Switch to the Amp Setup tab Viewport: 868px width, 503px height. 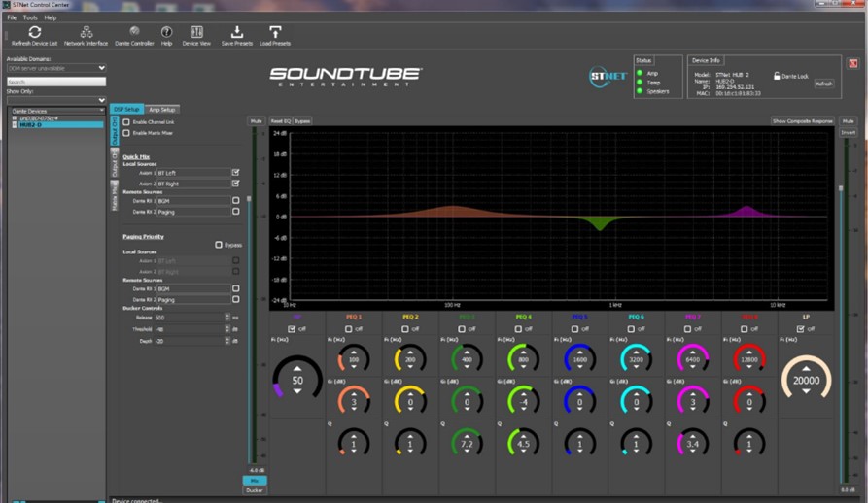pos(162,110)
